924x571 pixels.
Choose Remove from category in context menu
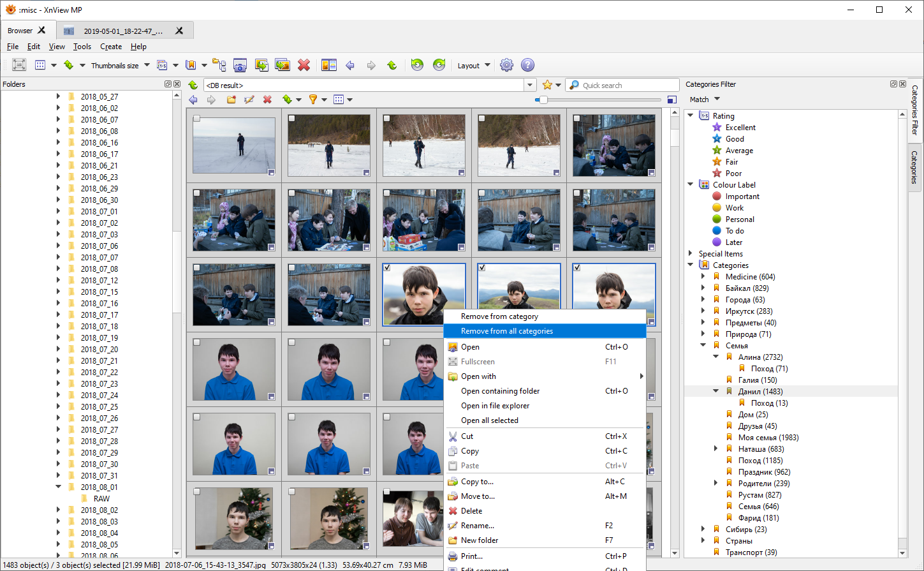point(499,316)
